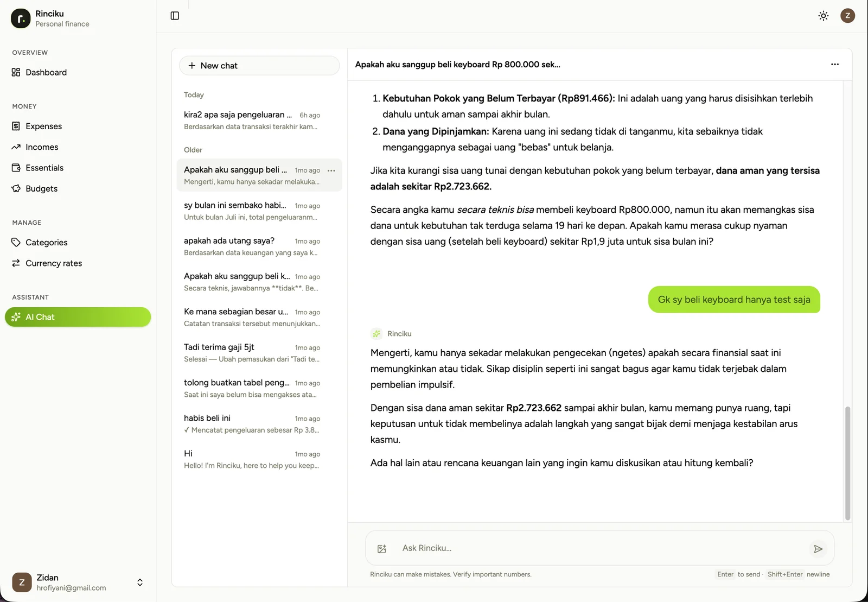Click the Incomes trend arrow icon

click(x=16, y=147)
